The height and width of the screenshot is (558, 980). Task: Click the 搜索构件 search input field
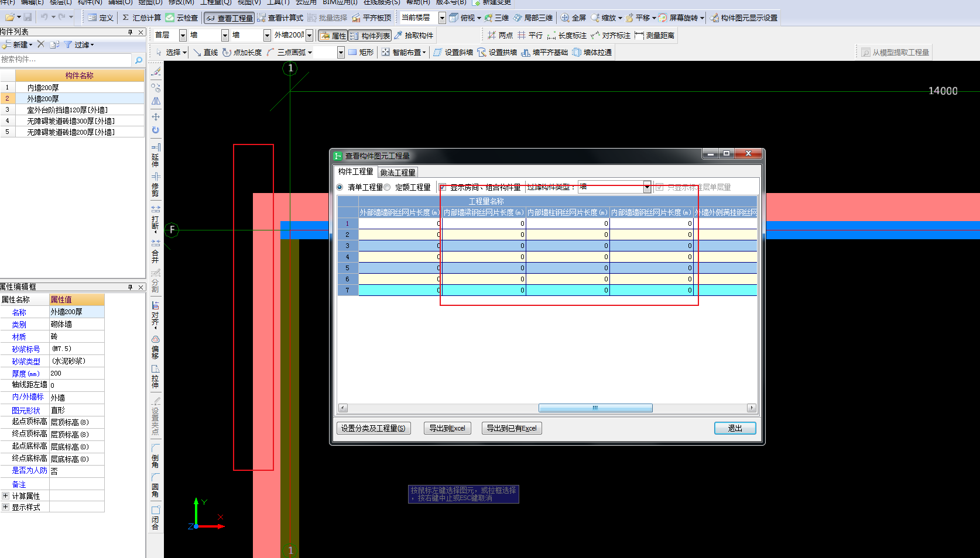(66, 60)
